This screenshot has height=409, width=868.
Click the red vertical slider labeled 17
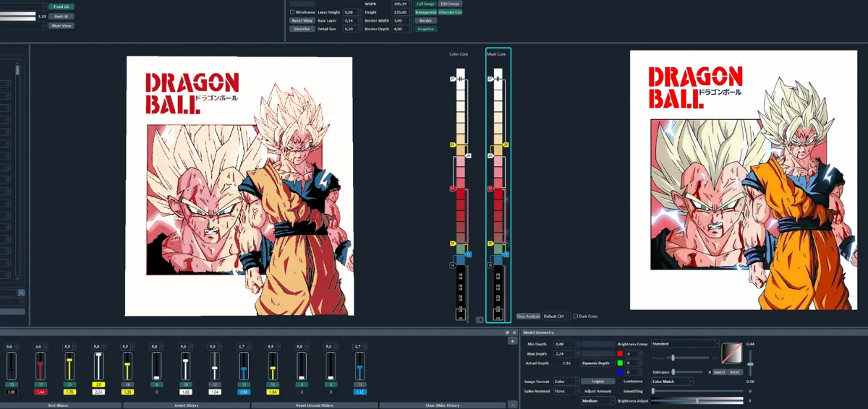(x=41, y=366)
